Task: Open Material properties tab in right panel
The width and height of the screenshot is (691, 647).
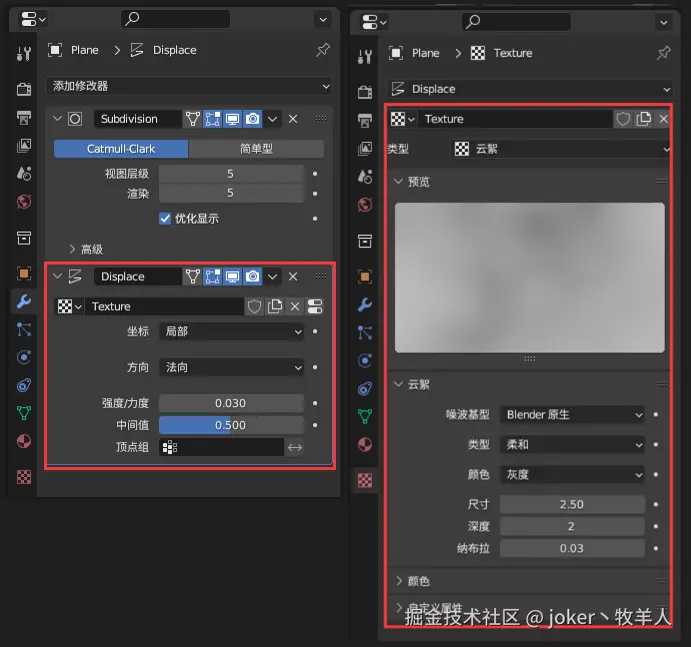Action: coord(364,445)
